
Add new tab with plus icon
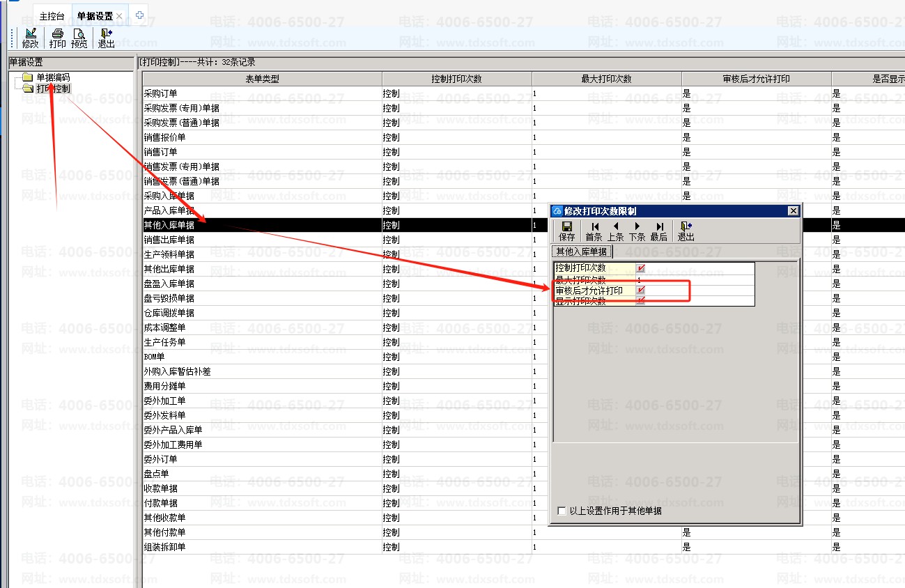click(139, 15)
